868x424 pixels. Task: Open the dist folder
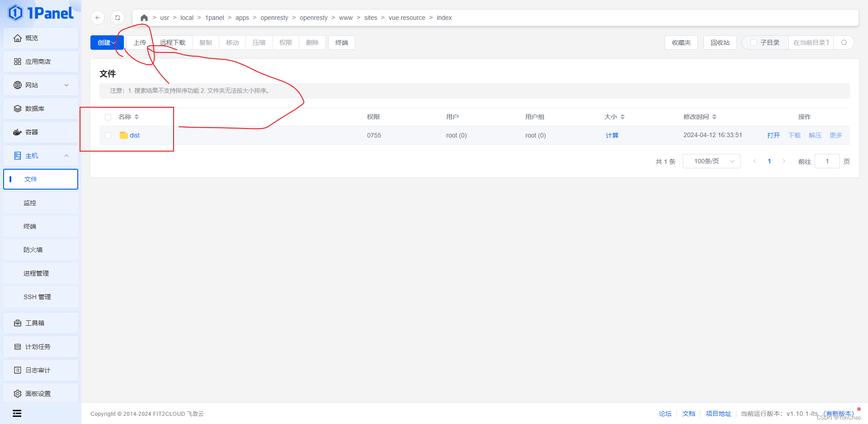(x=135, y=135)
